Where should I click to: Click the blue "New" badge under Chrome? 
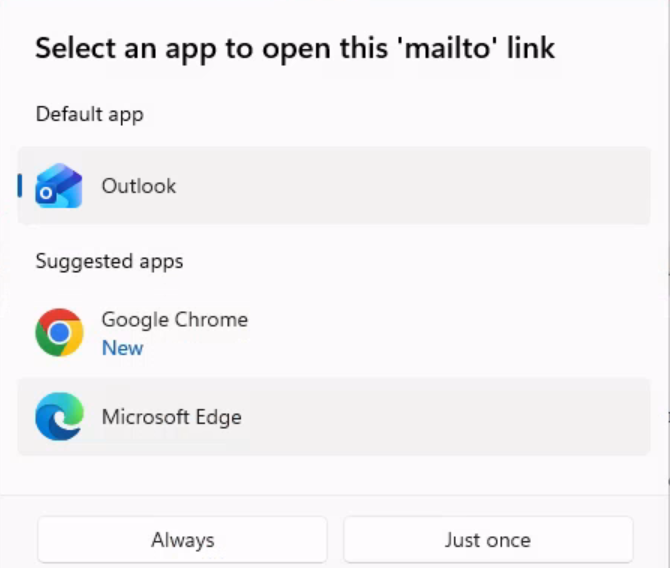(x=122, y=348)
